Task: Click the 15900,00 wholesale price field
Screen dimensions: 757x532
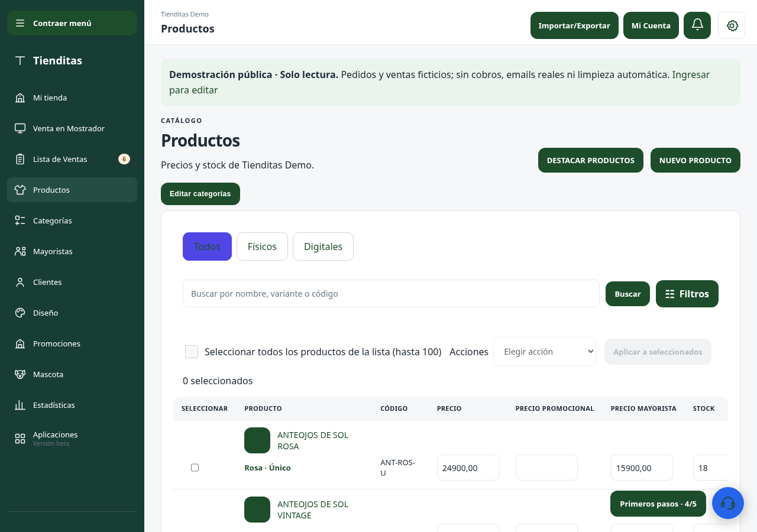Action: [642, 468]
